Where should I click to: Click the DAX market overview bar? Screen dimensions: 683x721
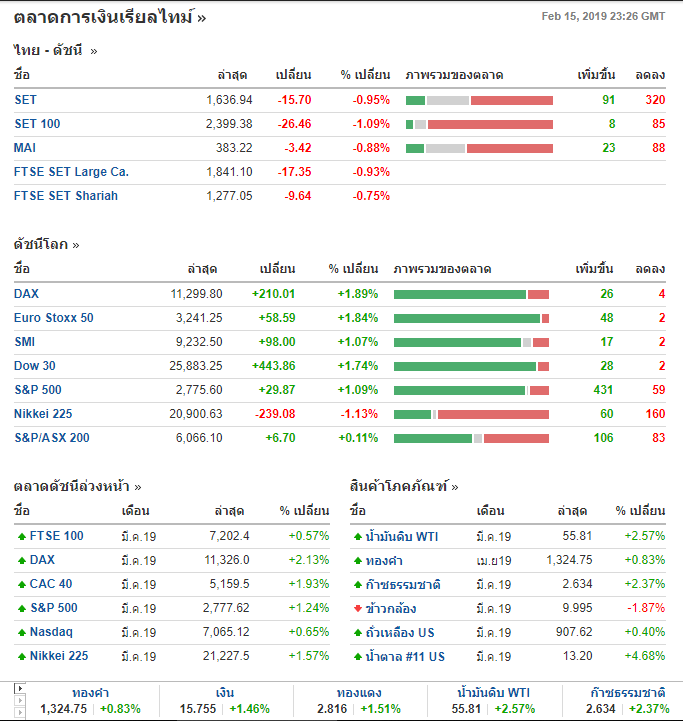471,294
